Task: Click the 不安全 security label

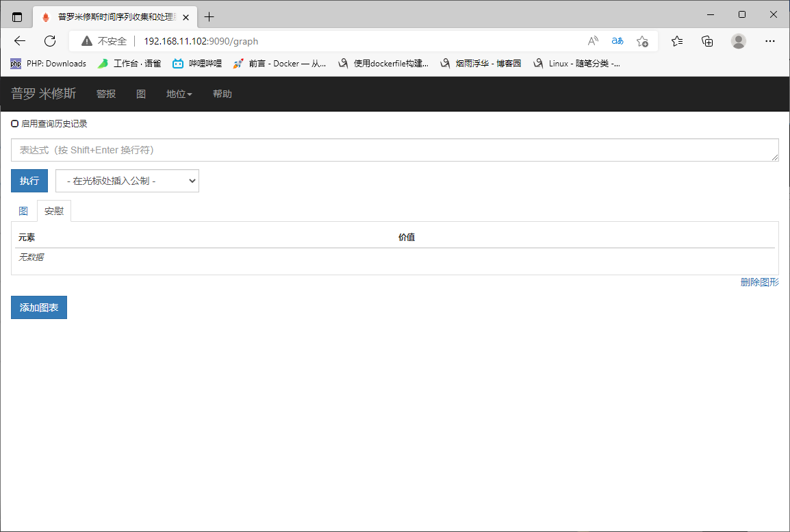Action: [112, 41]
